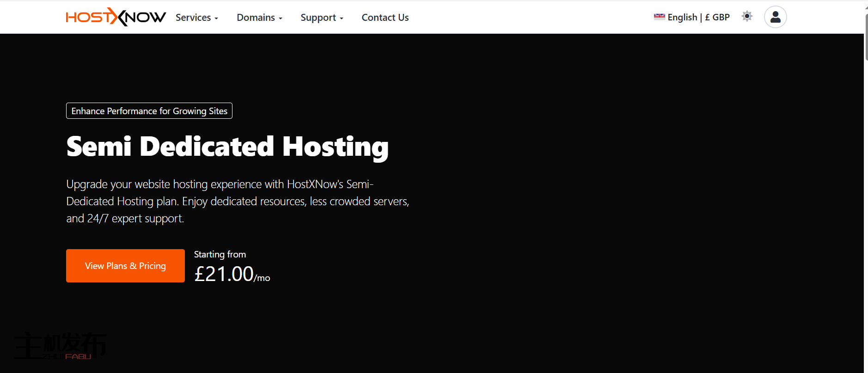Image resolution: width=868 pixels, height=373 pixels.
Task: Open the Domains menu label
Action: 256,18
